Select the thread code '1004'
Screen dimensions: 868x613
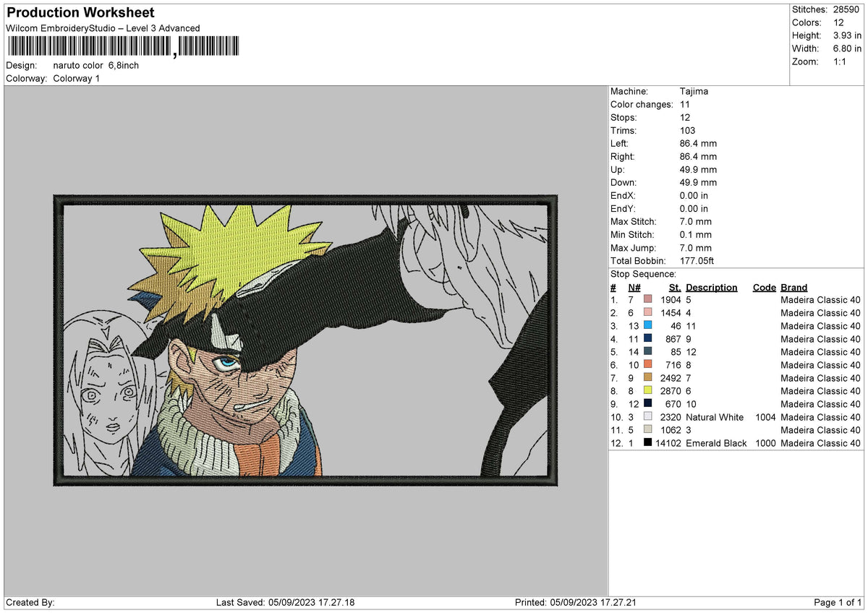765,417
